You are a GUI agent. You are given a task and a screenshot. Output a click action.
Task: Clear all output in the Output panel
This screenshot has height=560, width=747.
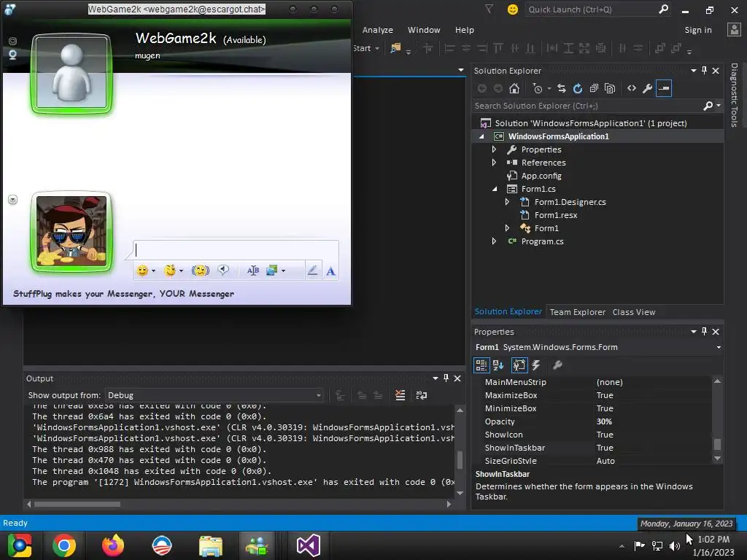400,395
